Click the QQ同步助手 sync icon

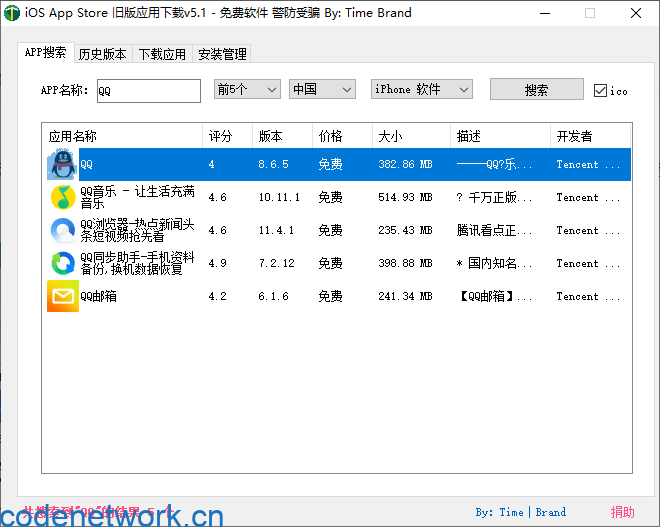pos(63,263)
